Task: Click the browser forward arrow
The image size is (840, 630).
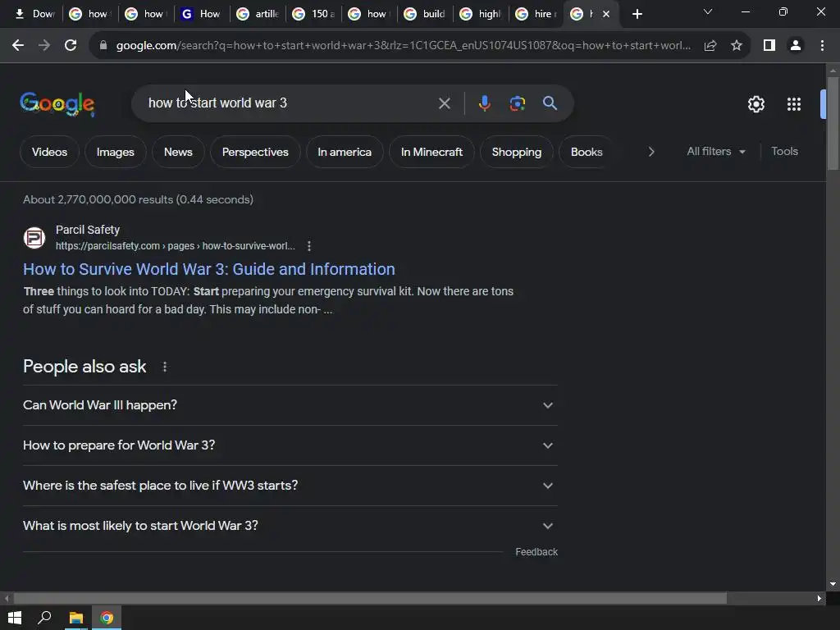Action: pyautogui.click(x=44, y=46)
